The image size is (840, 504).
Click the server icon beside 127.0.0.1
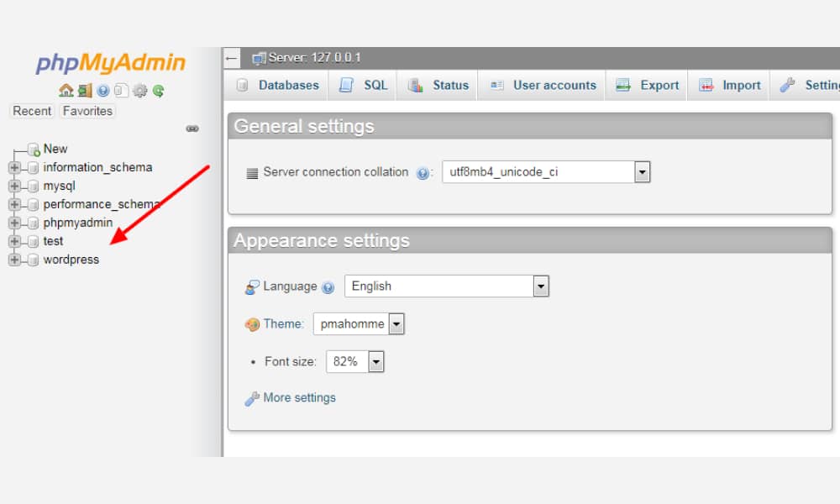coord(260,58)
